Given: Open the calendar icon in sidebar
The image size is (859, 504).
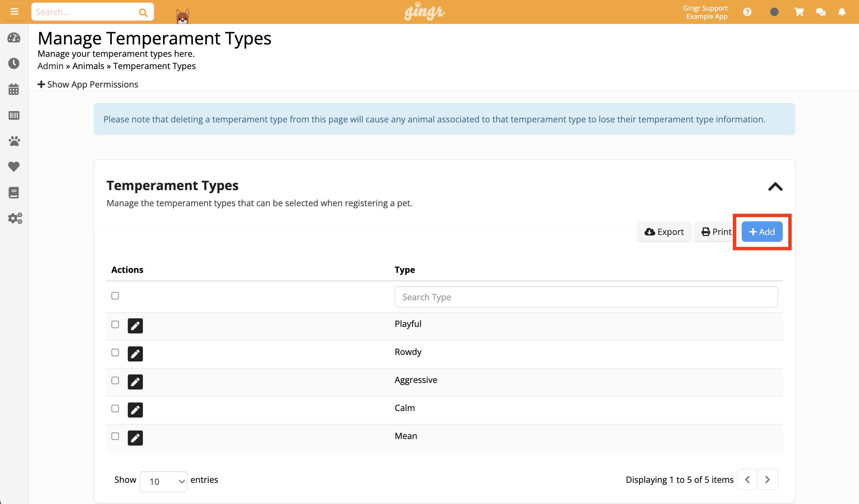Looking at the screenshot, I should point(14,89).
